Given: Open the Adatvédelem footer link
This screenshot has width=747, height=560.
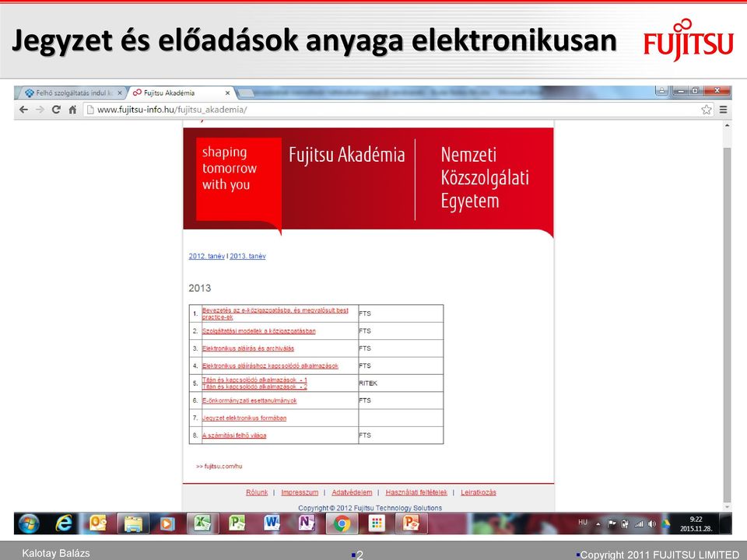Looking at the screenshot, I should pyautogui.click(x=352, y=492).
